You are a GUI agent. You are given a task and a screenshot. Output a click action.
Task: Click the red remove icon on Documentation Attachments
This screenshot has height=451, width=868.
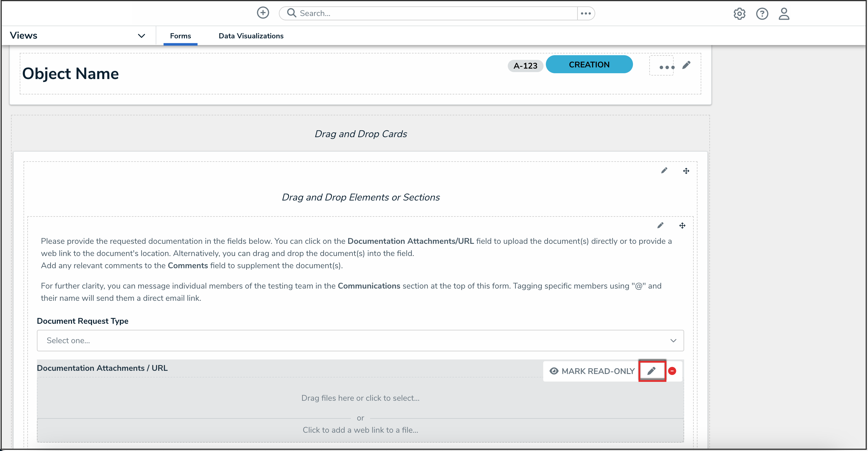point(672,371)
